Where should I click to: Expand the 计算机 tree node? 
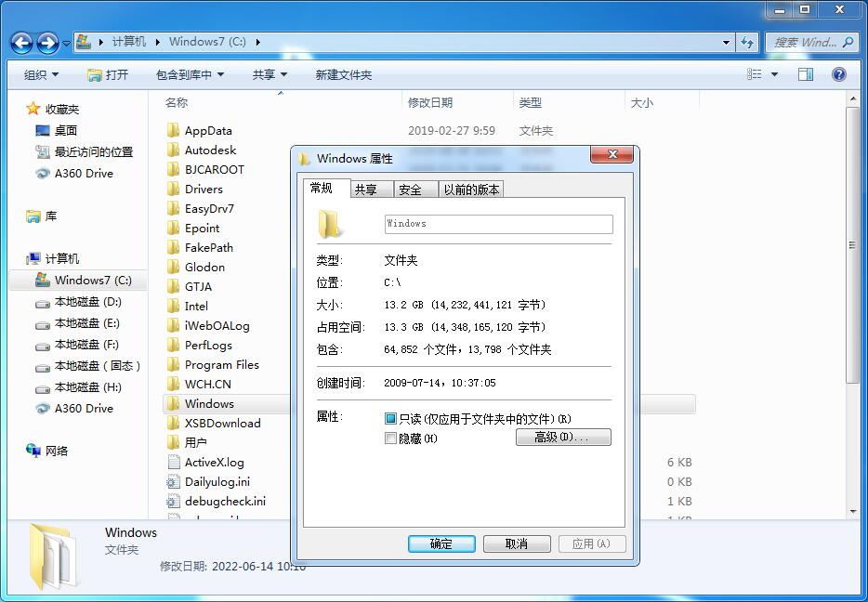point(20,258)
